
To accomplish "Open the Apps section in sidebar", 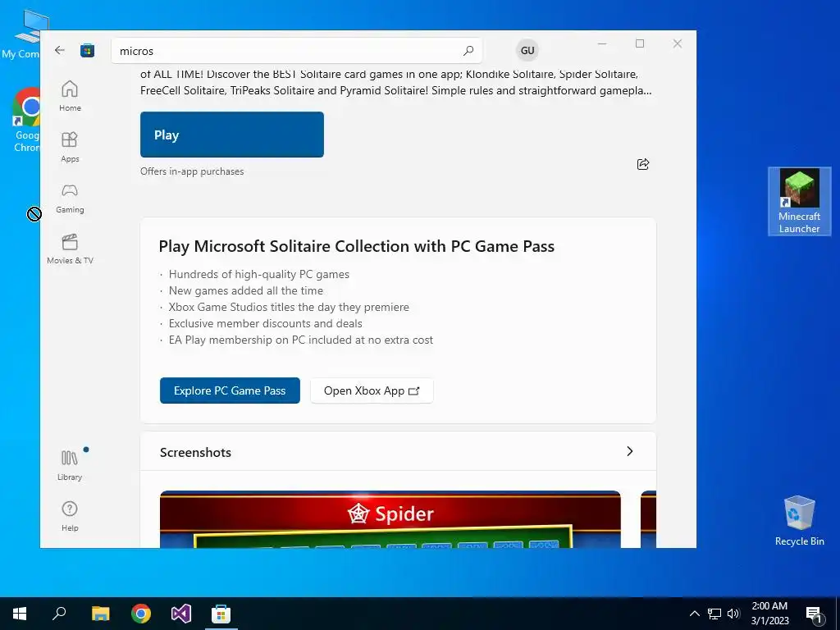I will 70,147.
